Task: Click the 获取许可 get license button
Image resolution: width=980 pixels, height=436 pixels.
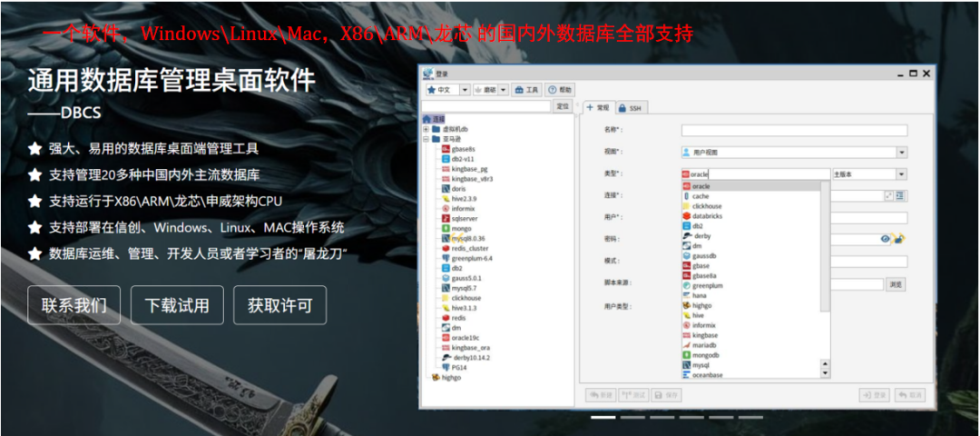Action: [x=280, y=305]
